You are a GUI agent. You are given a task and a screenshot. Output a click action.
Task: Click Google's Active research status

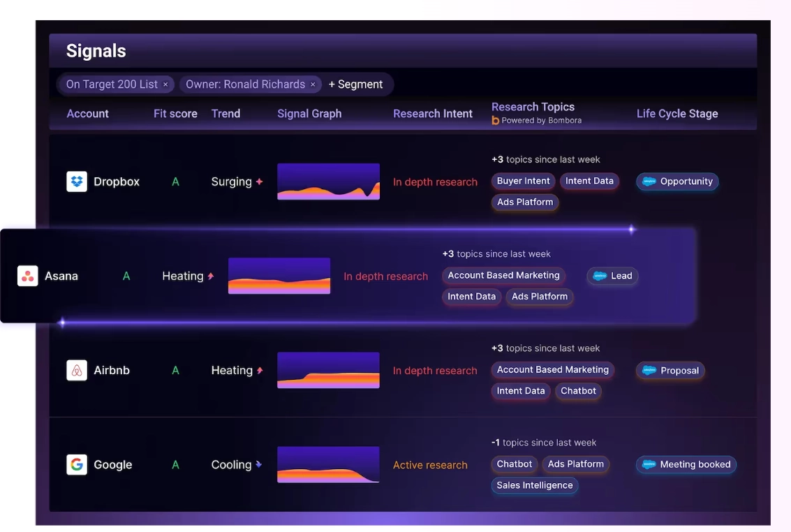430,465
